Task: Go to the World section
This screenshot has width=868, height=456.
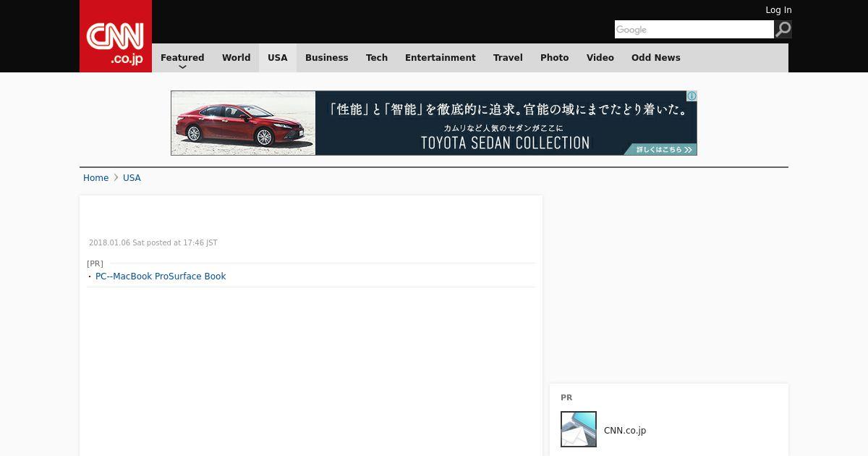Action: (x=236, y=58)
